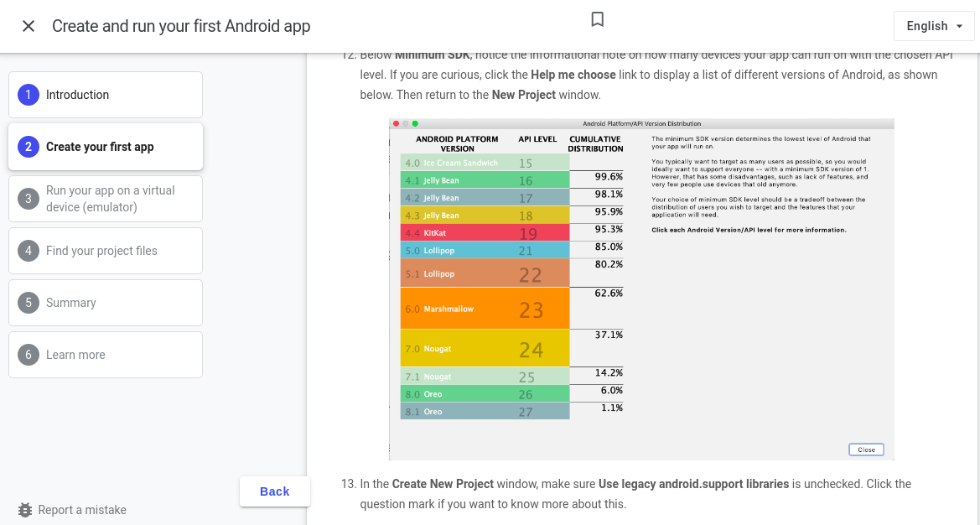Click the step 2 numbered badge
The height and width of the screenshot is (525, 980).
click(28, 146)
